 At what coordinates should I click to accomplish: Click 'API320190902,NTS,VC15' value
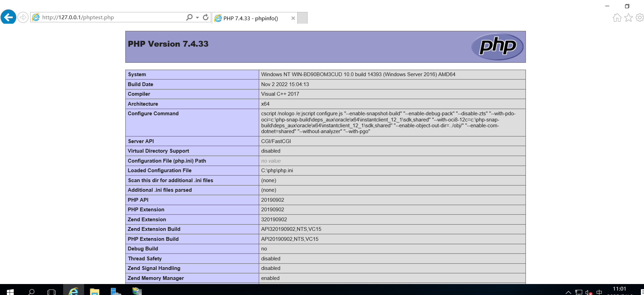tap(291, 229)
